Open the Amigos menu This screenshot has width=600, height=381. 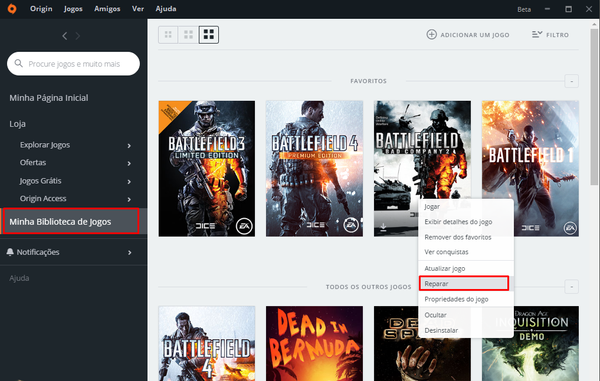pyautogui.click(x=107, y=9)
